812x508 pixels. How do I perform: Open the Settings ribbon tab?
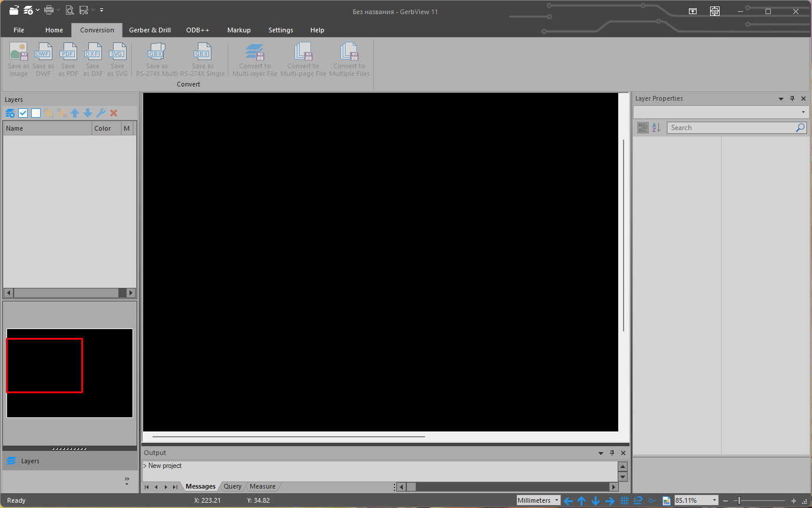click(281, 30)
